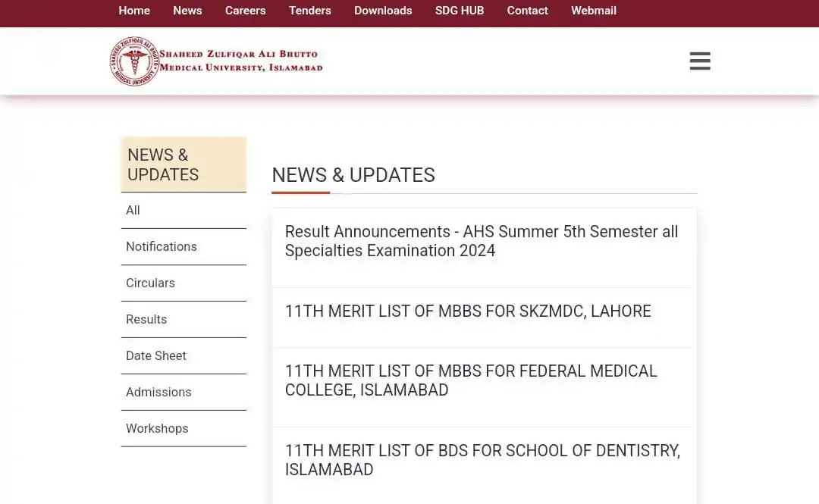Screen dimensions: 819x504
Task: Select the All category in sidebar
Action: pyautogui.click(x=133, y=210)
